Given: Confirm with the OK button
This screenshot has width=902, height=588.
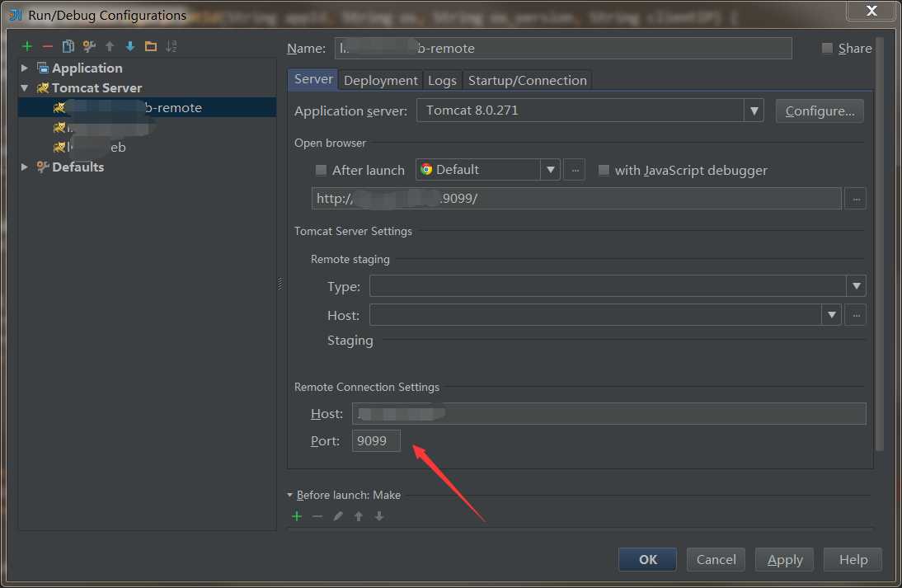Looking at the screenshot, I should [x=648, y=560].
